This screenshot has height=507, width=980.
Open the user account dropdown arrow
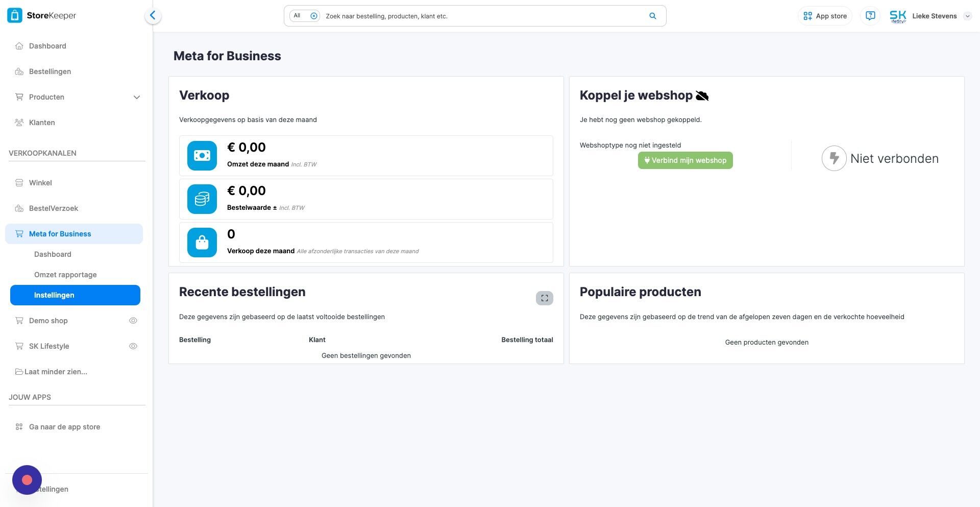pyautogui.click(x=967, y=16)
